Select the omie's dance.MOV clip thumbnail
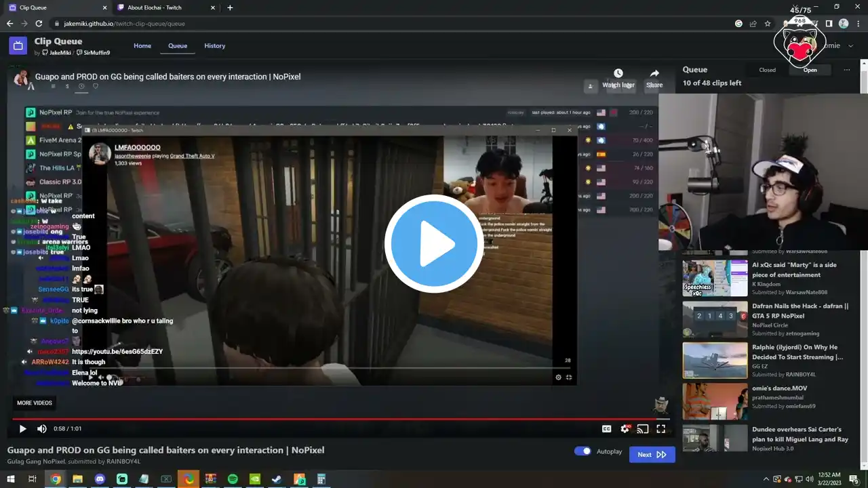The height and width of the screenshot is (488, 868). click(x=715, y=401)
